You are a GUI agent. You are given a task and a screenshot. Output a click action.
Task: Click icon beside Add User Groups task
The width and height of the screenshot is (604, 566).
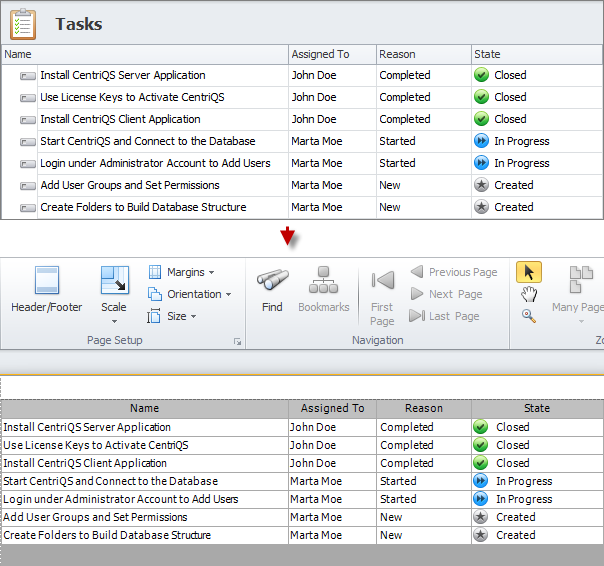(28, 186)
